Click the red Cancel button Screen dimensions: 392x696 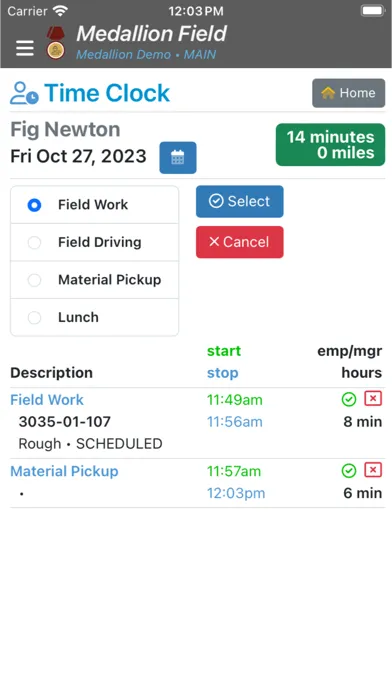coord(240,242)
